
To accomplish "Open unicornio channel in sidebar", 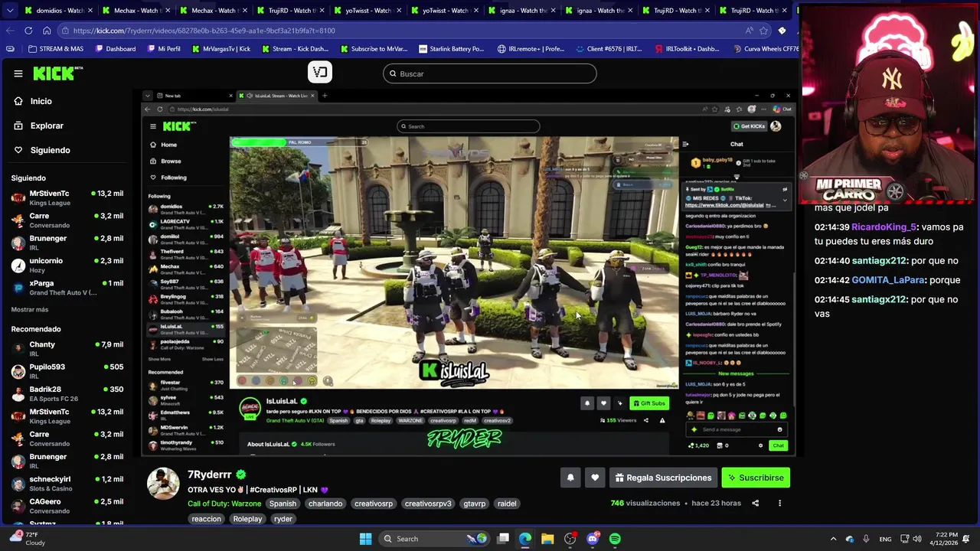I will 67,266.
